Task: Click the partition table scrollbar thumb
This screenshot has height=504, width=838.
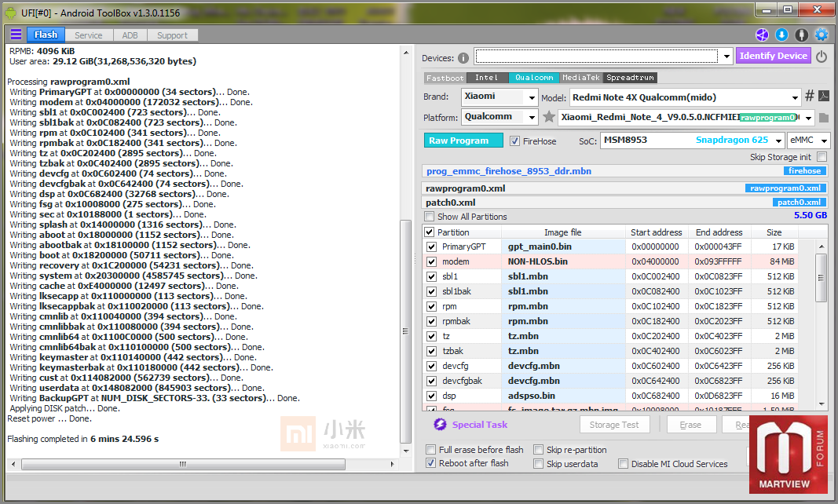Action: [822, 278]
